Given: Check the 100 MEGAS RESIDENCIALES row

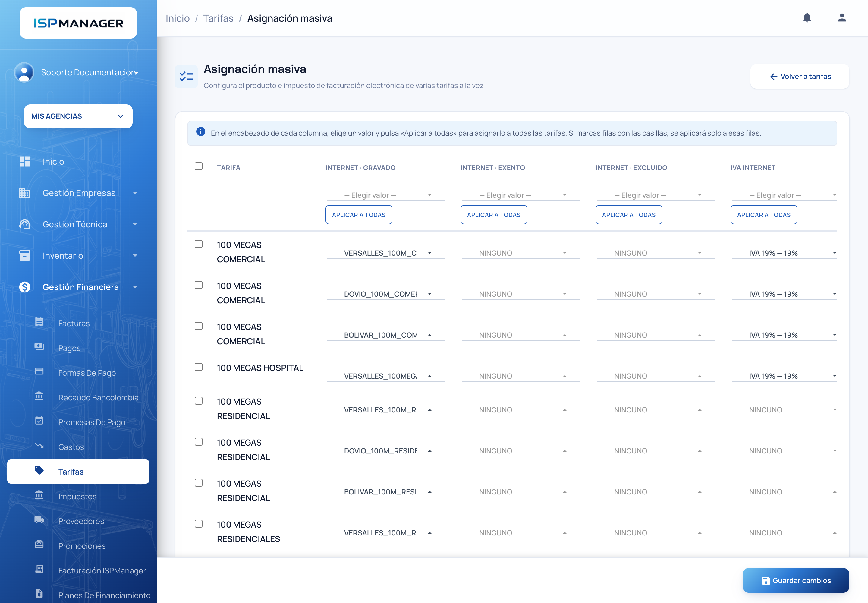Looking at the screenshot, I should pos(199,524).
